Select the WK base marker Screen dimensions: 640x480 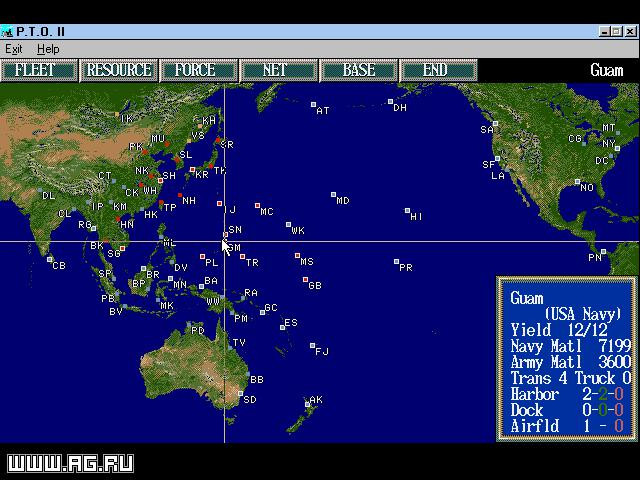(289, 224)
